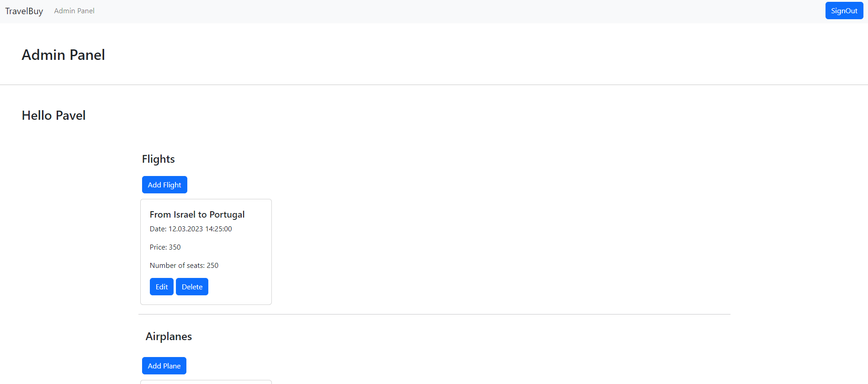Open the TravelBuy home page link
Image resolution: width=868 pixels, height=384 pixels.
[24, 11]
